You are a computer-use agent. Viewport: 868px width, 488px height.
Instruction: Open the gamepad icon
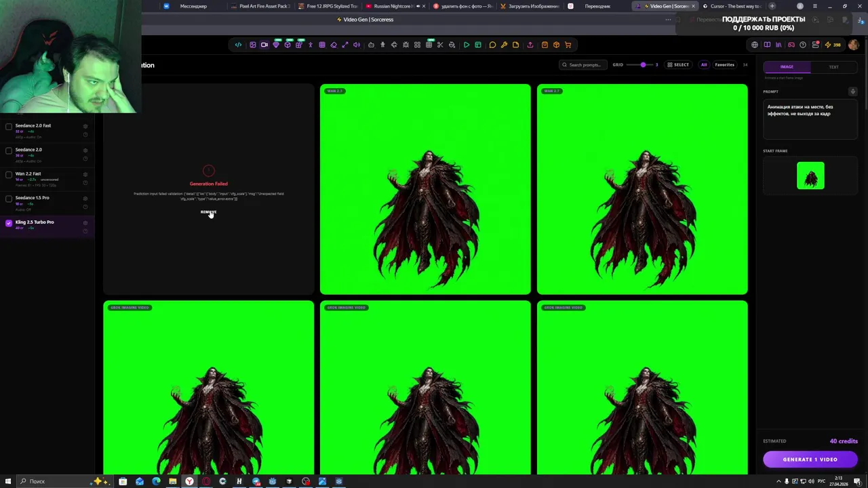(x=791, y=45)
